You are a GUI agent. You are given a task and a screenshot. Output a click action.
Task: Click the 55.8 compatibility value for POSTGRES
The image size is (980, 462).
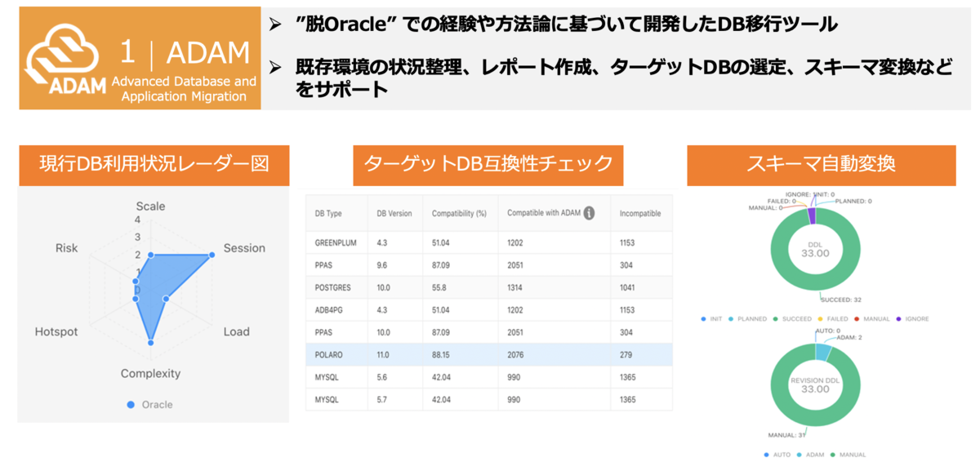tap(439, 287)
